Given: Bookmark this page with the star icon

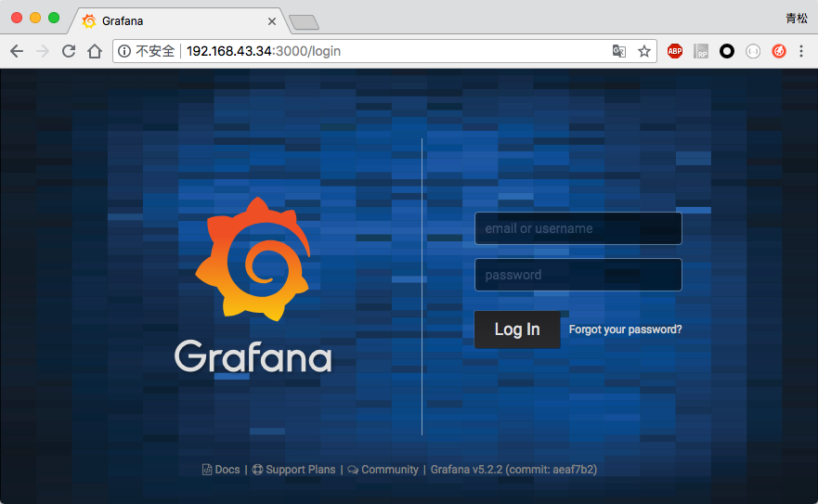Looking at the screenshot, I should (x=644, y=51).
